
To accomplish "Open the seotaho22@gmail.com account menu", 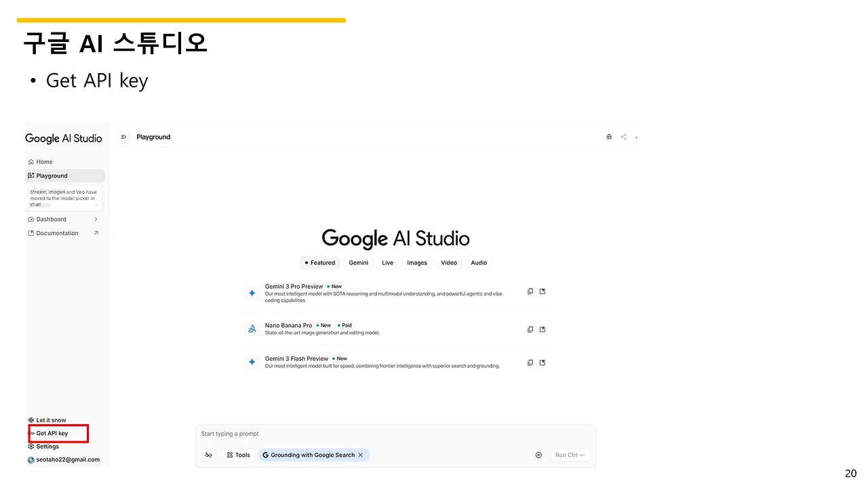I will [64, 460].
